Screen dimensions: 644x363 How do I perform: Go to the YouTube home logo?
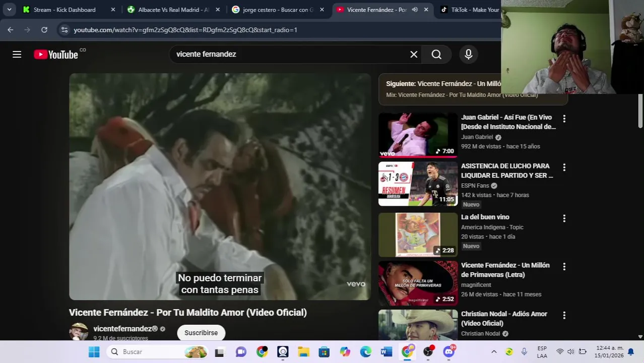[x=56, y=54]
